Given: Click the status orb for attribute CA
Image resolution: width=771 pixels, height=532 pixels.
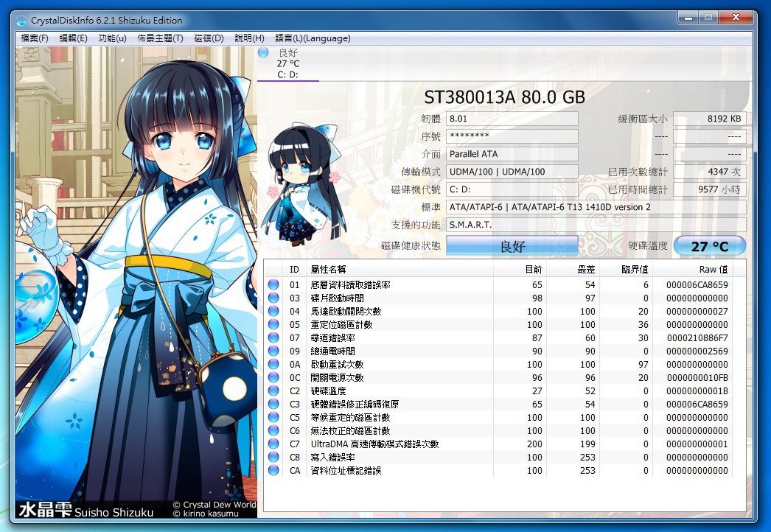Looking at the screenshot, I should point(273,470).
